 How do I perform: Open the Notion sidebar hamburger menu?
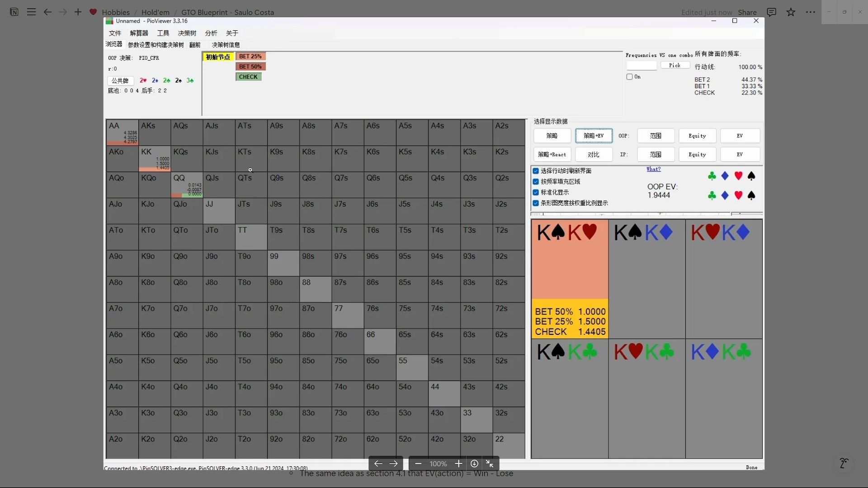tap(31, 12)
